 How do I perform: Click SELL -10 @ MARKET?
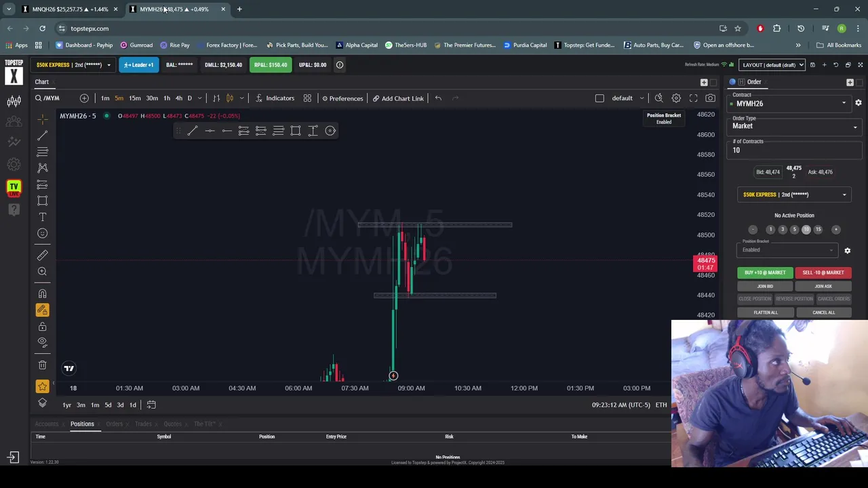tap(823, 272)
